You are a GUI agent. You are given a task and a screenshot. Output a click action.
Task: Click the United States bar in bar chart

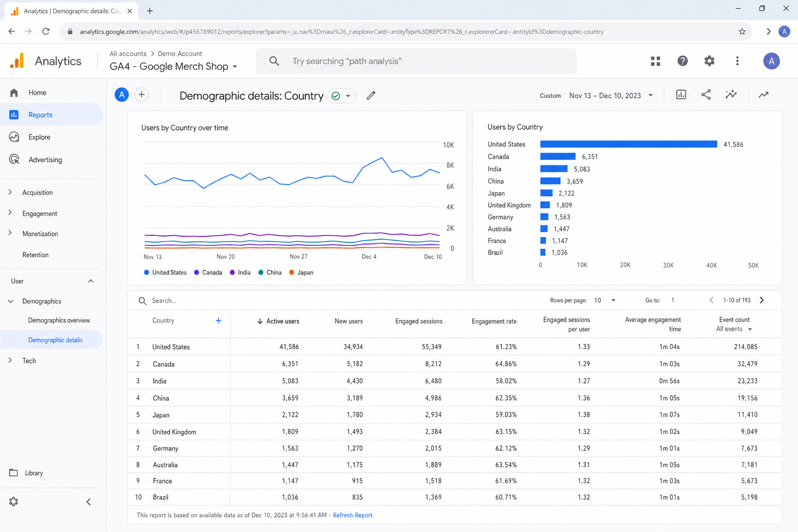[x=629, y=144]
